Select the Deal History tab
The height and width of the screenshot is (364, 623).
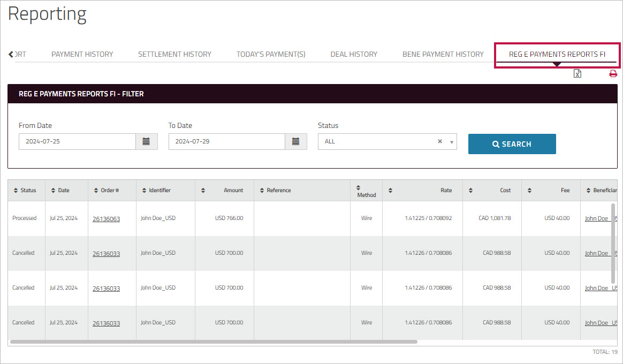(354, 54)
